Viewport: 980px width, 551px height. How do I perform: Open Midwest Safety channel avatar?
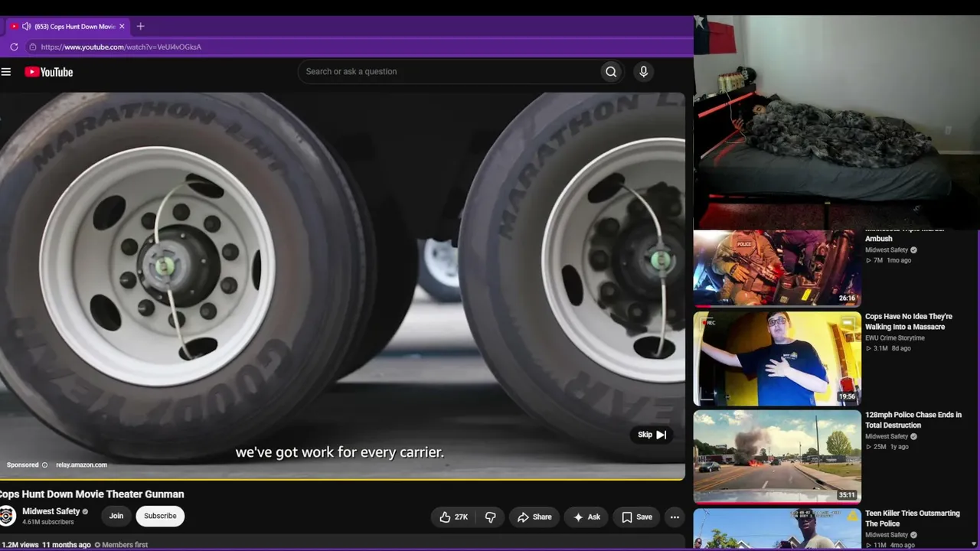[8, 516]
